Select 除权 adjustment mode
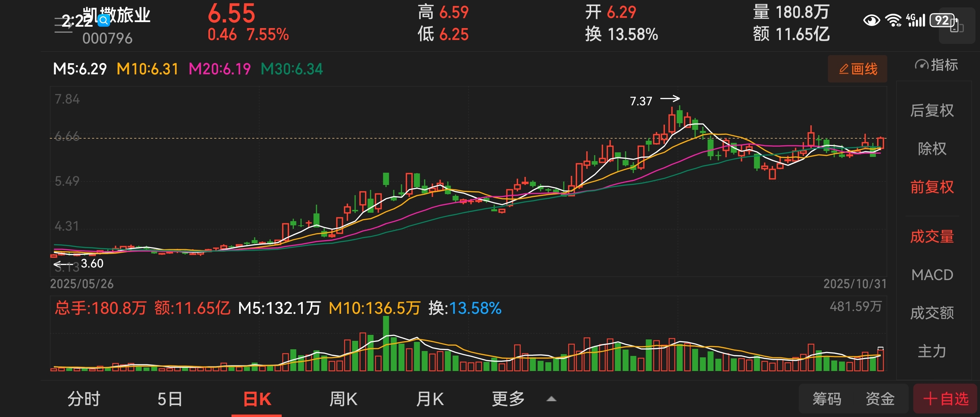The image size is (980, 417). (x=932, y=148)
